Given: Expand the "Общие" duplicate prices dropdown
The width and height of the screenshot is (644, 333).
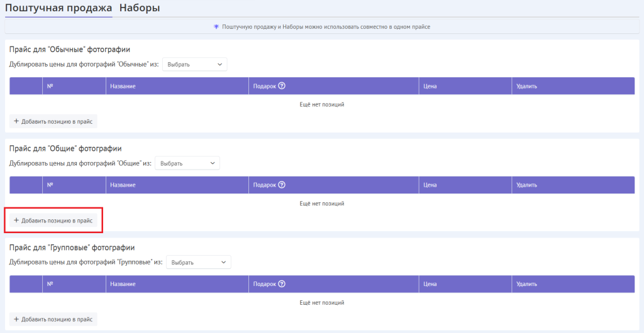Looking at the screenshot, I should pos(187,163).
